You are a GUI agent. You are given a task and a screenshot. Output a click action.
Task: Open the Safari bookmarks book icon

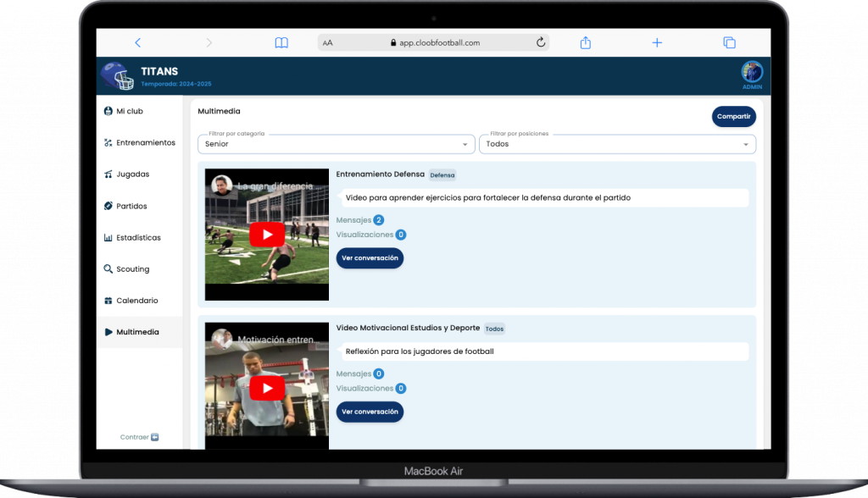(281, 42)
